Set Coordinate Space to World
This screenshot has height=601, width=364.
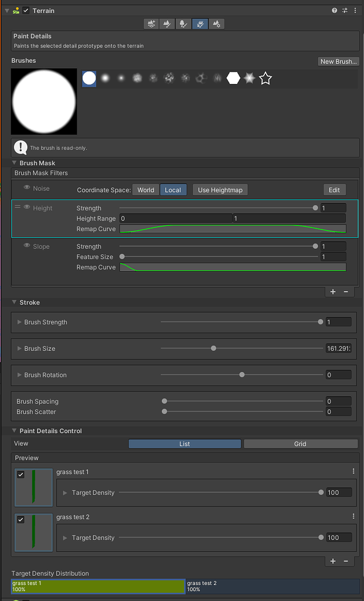tap(145, 190)
